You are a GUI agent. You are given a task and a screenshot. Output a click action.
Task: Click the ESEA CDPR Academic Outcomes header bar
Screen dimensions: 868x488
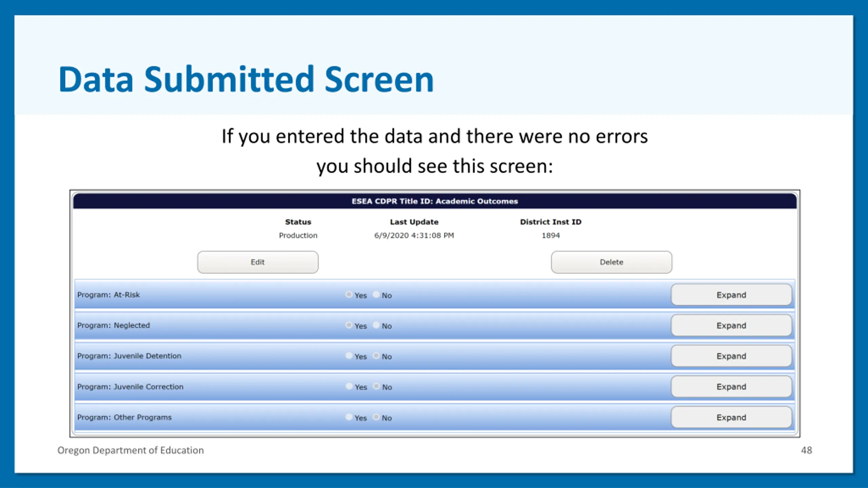(x=435, y=201)
